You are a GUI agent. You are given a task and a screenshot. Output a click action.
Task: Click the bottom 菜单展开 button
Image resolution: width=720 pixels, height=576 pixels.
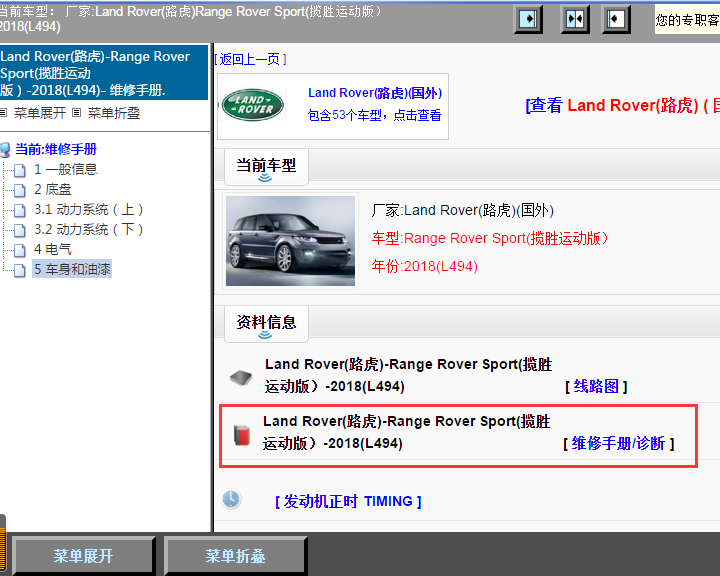pos(83,556)
